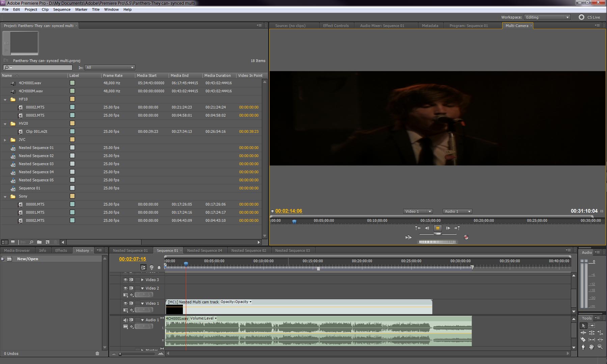Image resolution: width=607 pixels, height=364 pixels.
Task: Stop playback in Multi-Camera monitor
Action: [438, 228]
